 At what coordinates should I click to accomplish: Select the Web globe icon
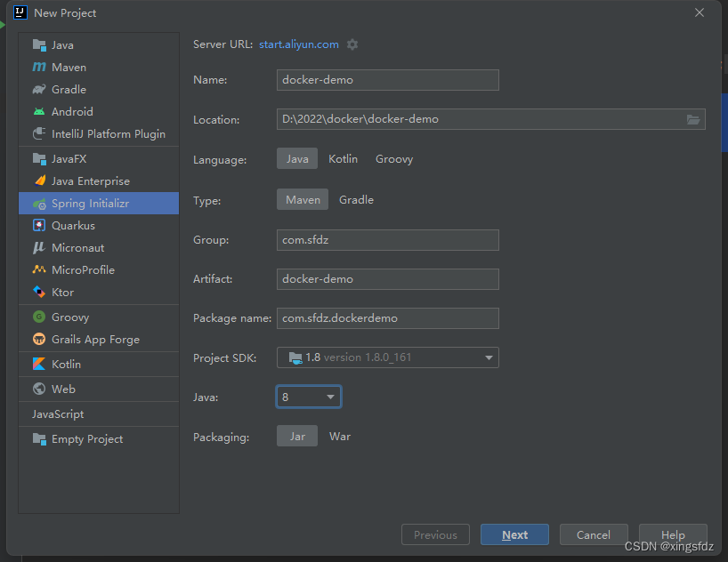[39, 389]
